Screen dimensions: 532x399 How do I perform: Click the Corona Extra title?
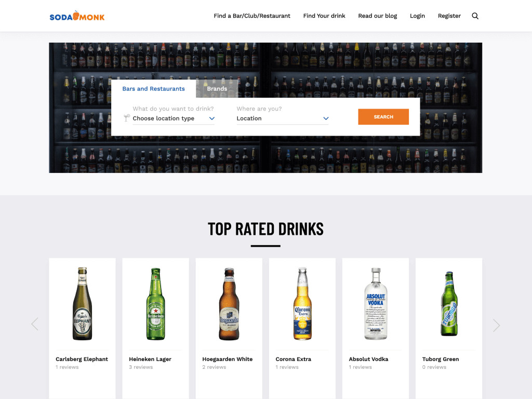coord(293,359)
